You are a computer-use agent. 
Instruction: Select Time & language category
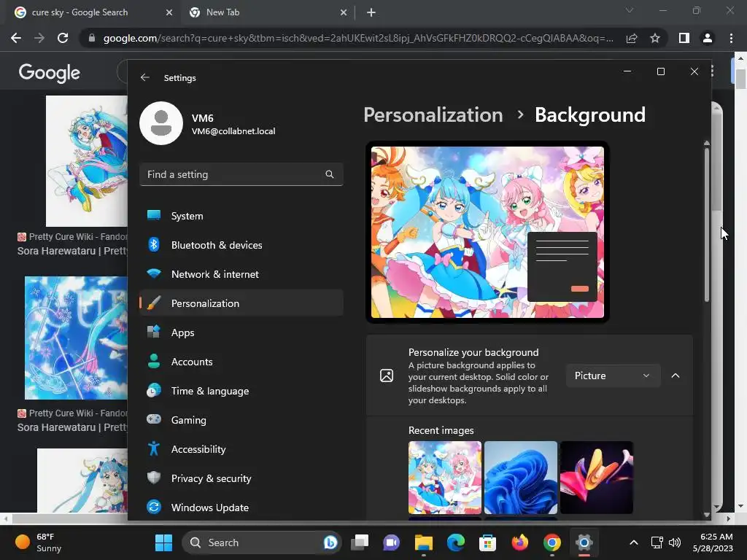(x=241, y=391)
